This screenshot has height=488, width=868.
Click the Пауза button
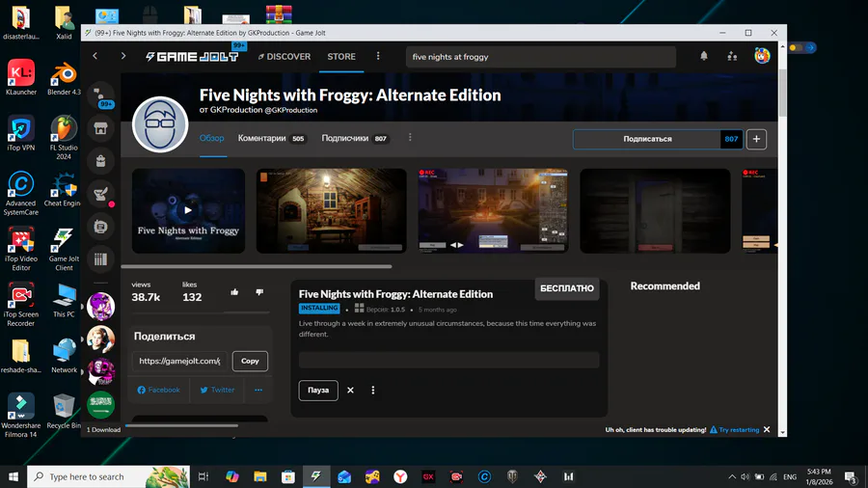318,390
